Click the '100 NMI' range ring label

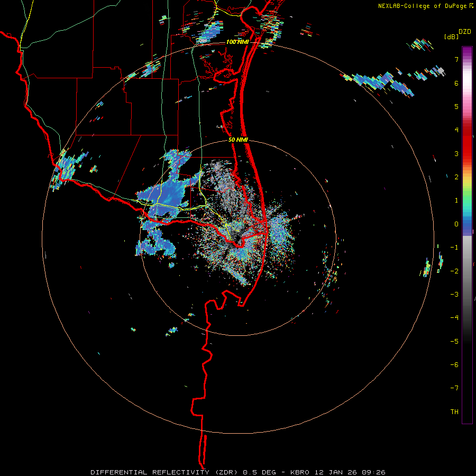(x=237, y=42)
